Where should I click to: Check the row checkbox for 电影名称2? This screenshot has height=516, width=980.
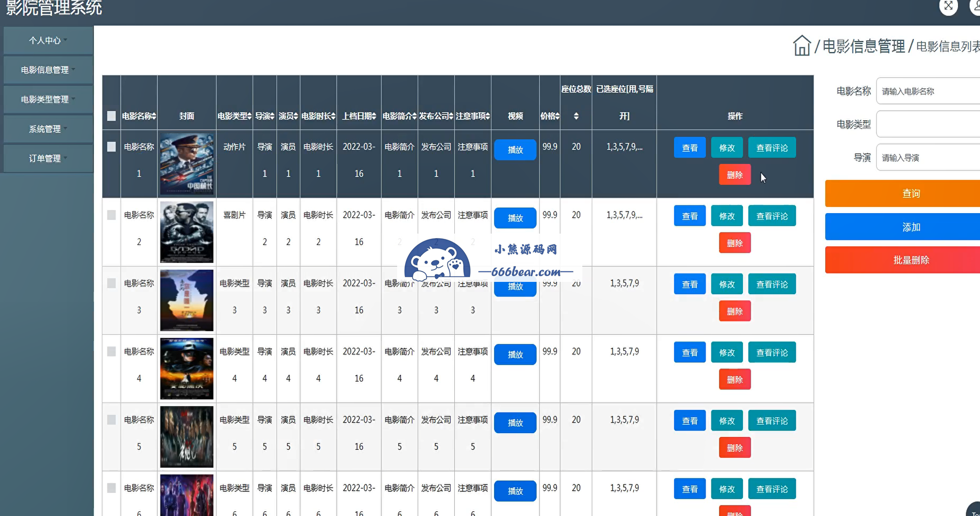111,215
